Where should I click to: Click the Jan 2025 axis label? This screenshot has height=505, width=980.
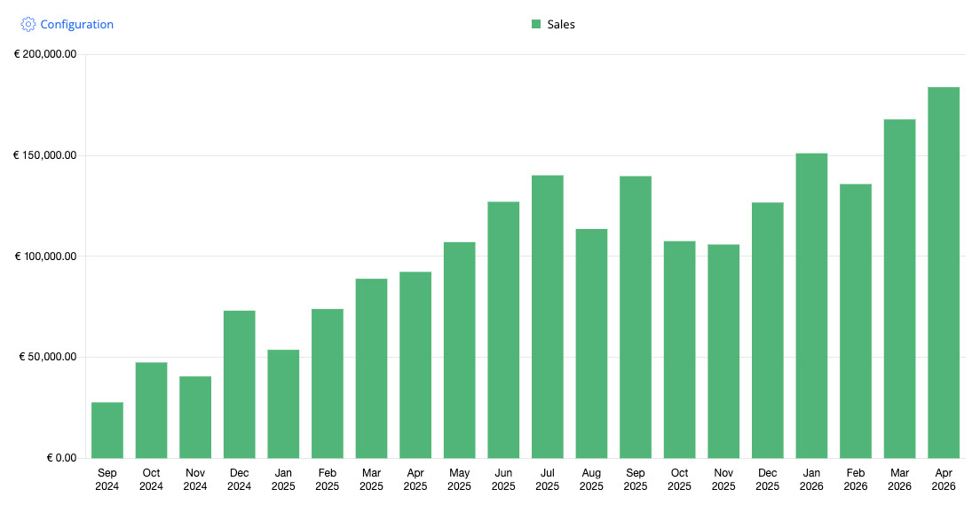[x=283, y=479]
